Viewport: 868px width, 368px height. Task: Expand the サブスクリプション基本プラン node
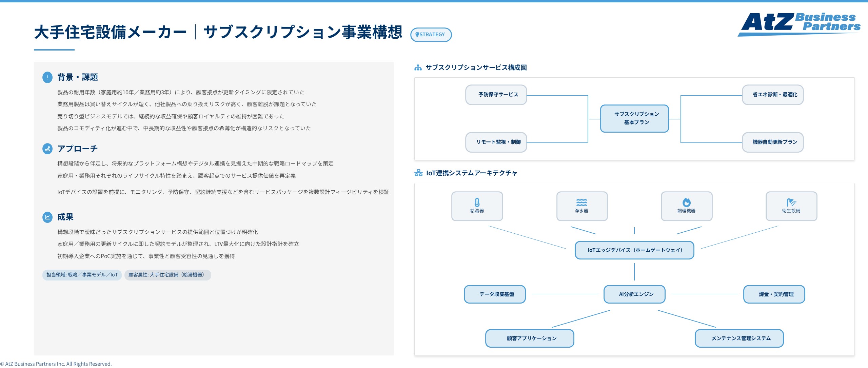pos(634,118)
